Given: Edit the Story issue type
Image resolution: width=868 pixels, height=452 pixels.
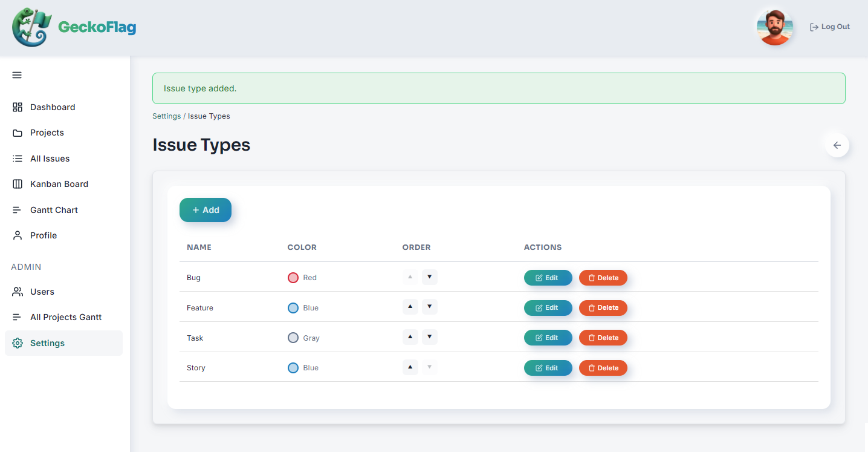Looking at the screenshot, I should (x=548, y=368).
